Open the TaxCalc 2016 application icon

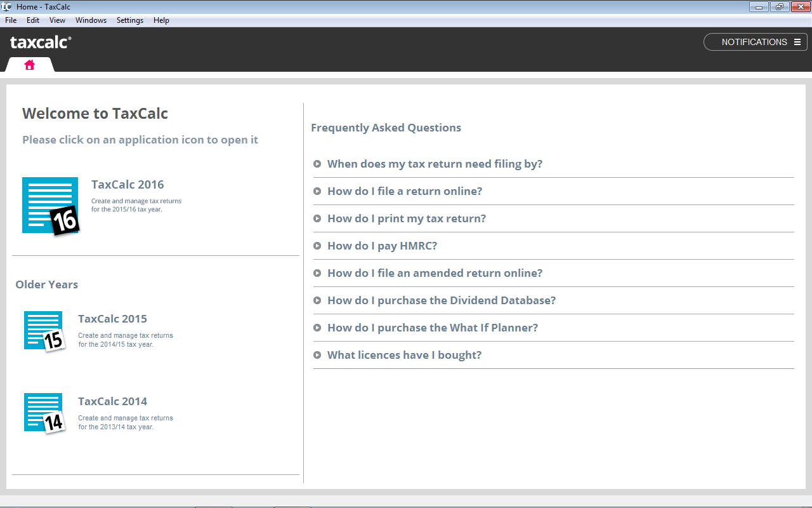[x=50, y=206]
